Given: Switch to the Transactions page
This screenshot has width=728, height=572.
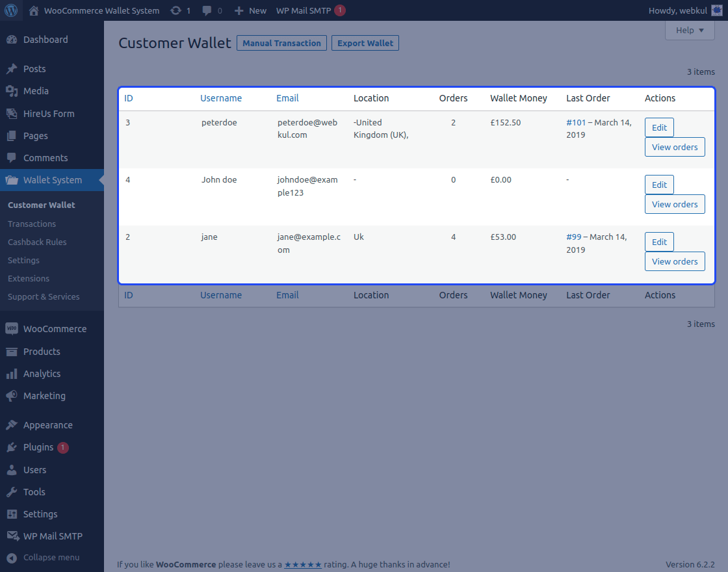Looking at the screenshot, I should tap(32, 224).
